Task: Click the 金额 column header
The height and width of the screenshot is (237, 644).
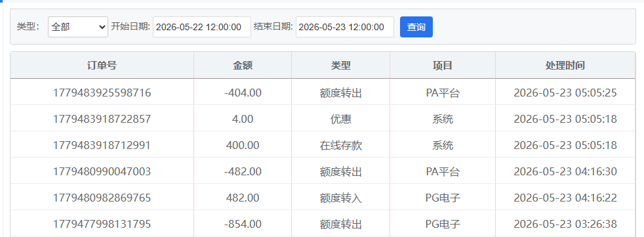Action: pyautogui.click(x=243, y=65)
